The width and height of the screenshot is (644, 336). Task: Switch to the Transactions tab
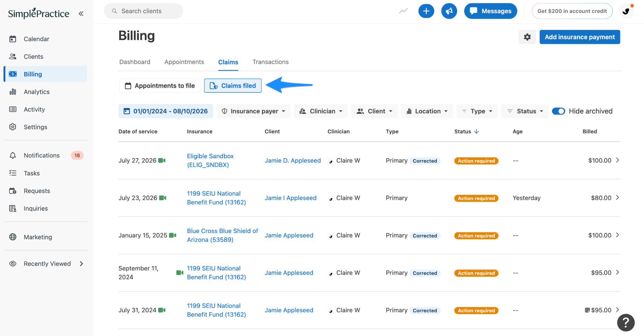[271, 62]
